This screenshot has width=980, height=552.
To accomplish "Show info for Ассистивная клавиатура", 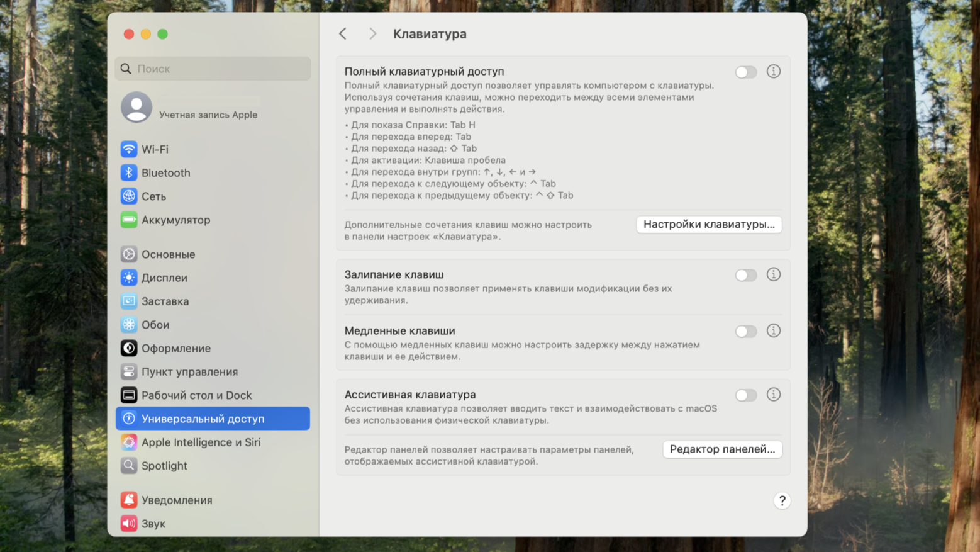I will 773,395.
